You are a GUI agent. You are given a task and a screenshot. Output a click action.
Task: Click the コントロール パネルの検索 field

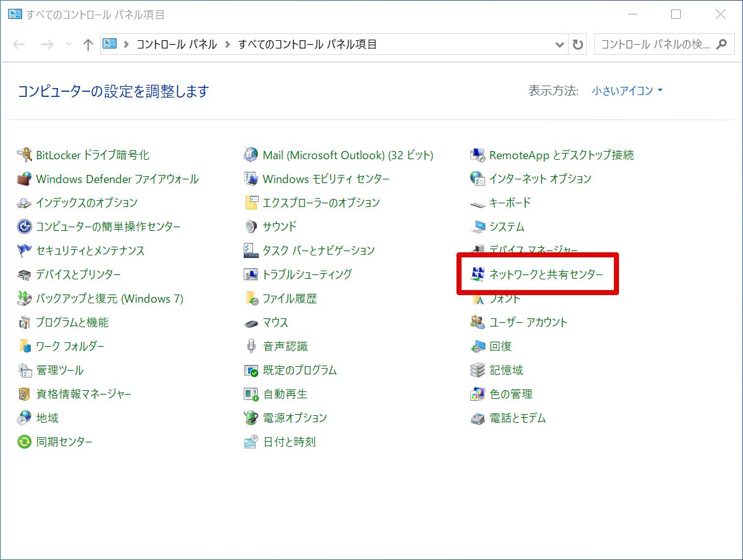(664, 45)
